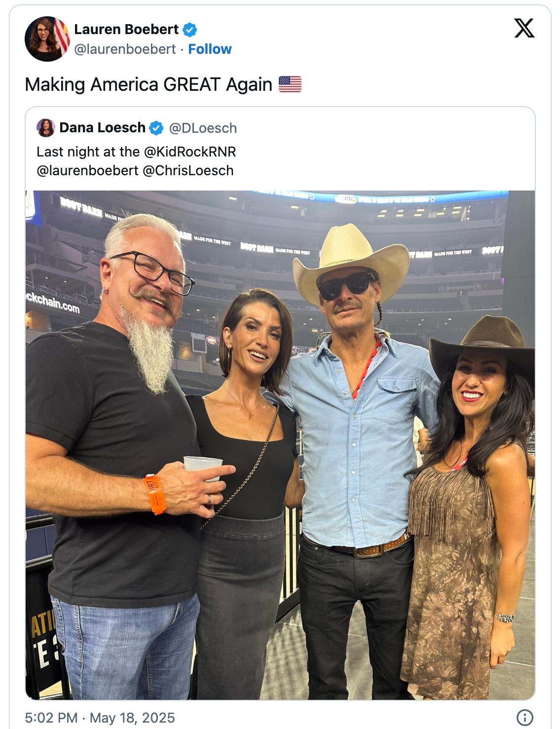Image resolution: width=560 pixels, height=729 pixels.
Task: Open the @ChrisLoesch mention
Action: click(x=188, y=170)
